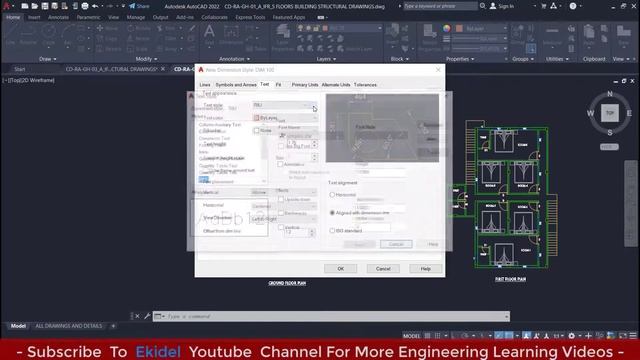Toggle the Vertical effect checkbox
Viewport: 640px width, 360px height.
(x=281, y=227)
